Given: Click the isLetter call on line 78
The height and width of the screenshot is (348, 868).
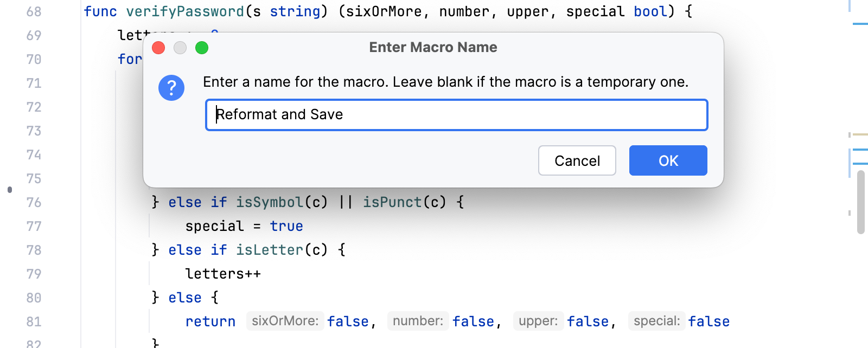Looking at the screenshot, I should [x=269, y=250].
